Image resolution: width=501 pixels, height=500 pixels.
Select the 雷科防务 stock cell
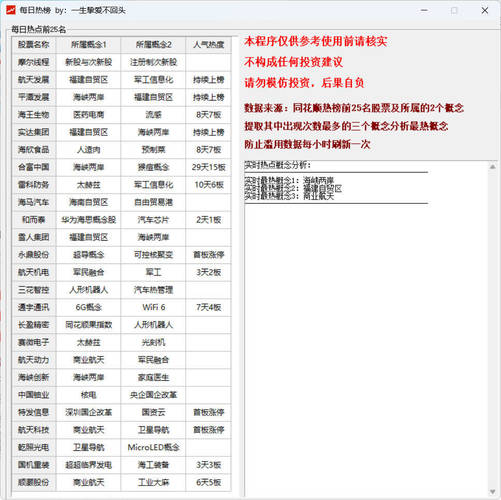(x=34, y=185)
